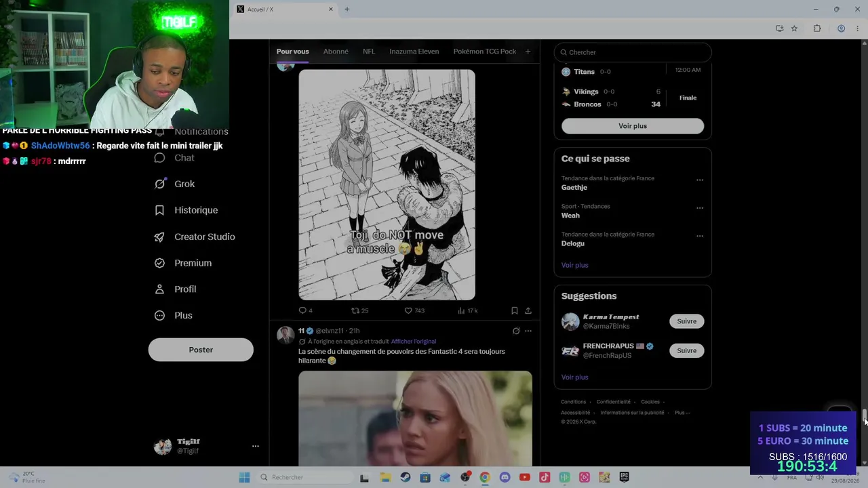Click the page vertical scrollbar thumb
This screenshot has width=868, height=488.
[865, 415]
